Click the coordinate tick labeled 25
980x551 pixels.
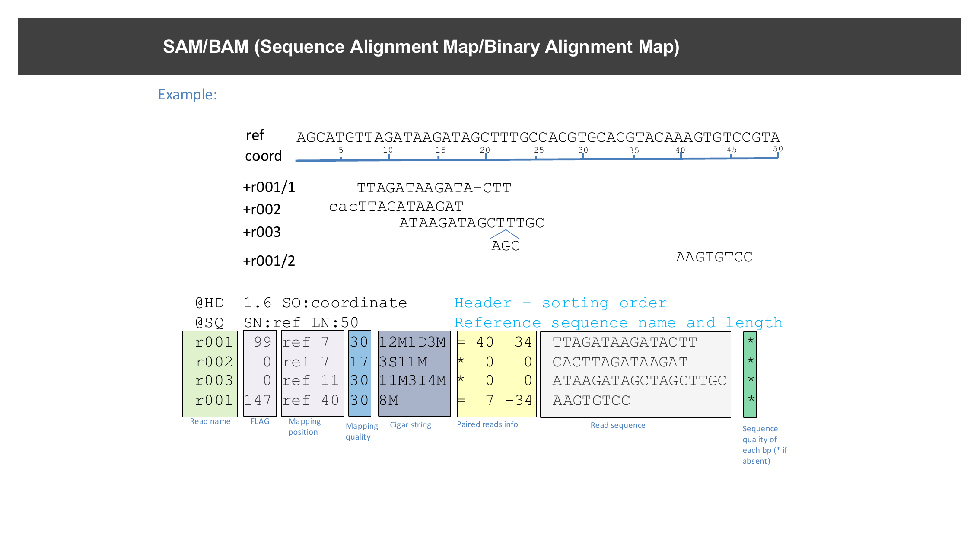click(538, 150)
